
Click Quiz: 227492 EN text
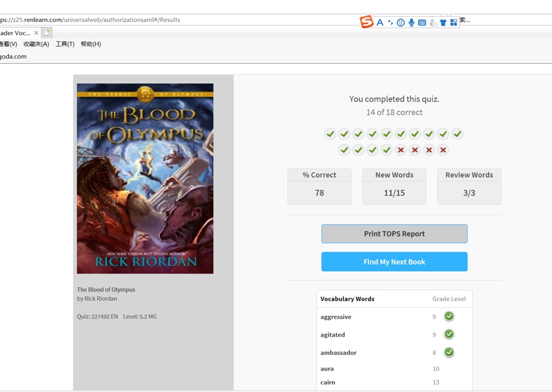click(x=98, y=317)
